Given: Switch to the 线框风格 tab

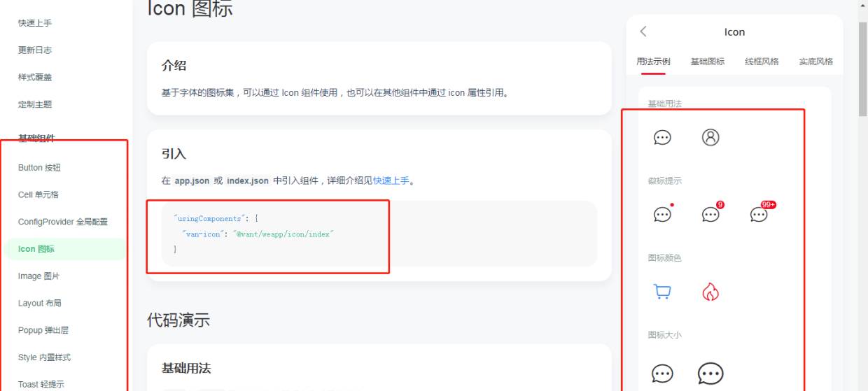Looking at the screenshot, I should 762,62.
